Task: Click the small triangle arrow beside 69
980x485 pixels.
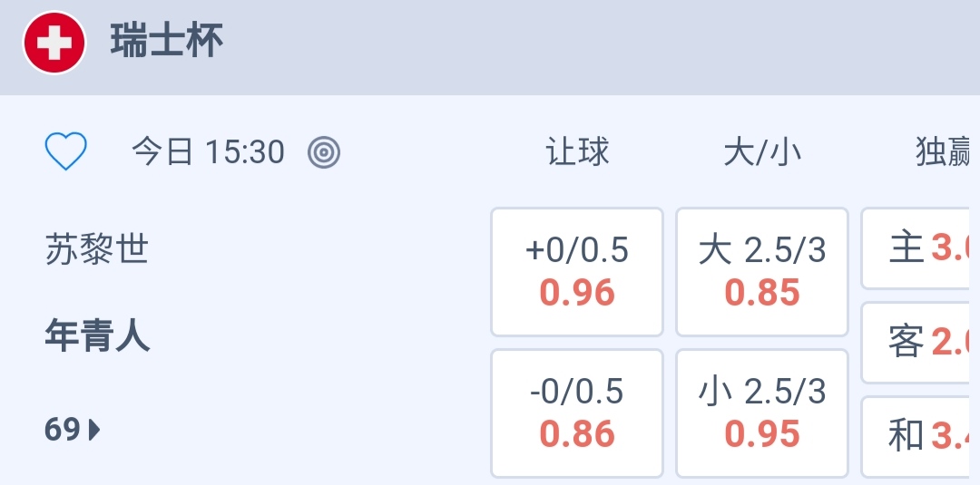Action: click(95, 429)
